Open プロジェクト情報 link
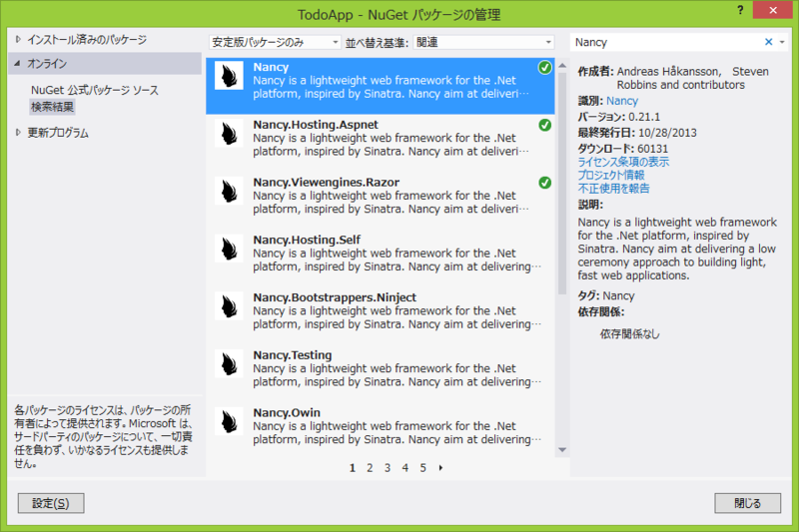Image resolution: width=799 pixels, height=532 pixels. pos(611,175)
